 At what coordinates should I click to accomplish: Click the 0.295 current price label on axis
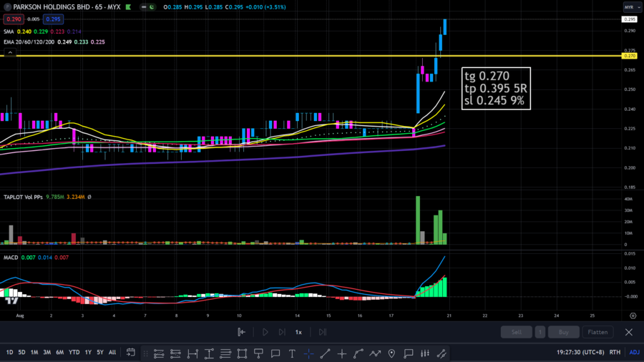pos(629,19)
